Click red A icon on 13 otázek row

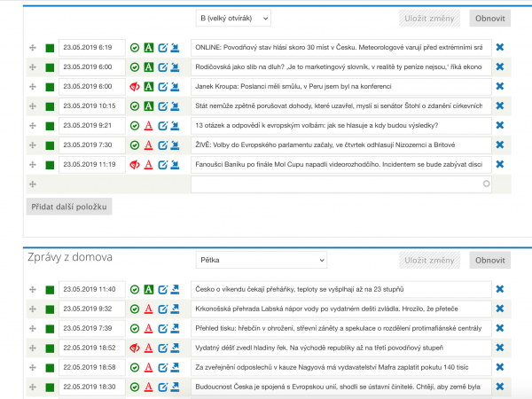149,126
